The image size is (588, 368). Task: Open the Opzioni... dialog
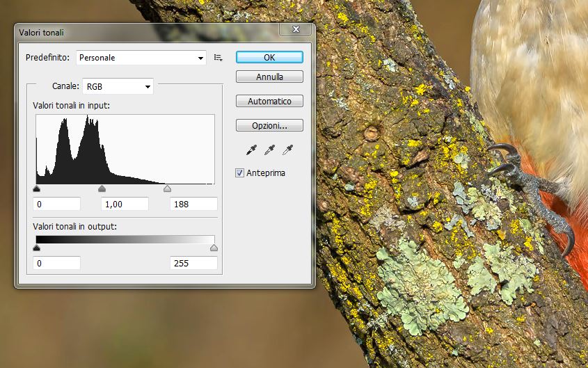coord(269,126)
